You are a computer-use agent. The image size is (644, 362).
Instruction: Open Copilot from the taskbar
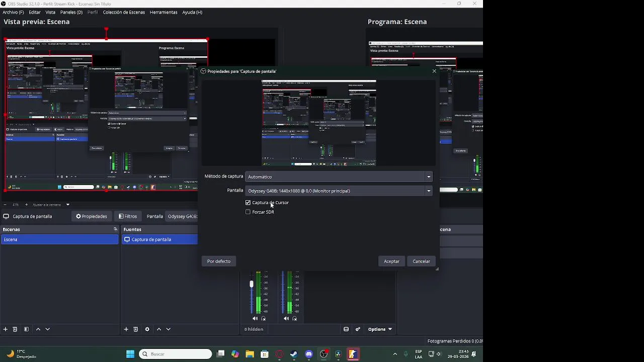(x=235, y=354)
